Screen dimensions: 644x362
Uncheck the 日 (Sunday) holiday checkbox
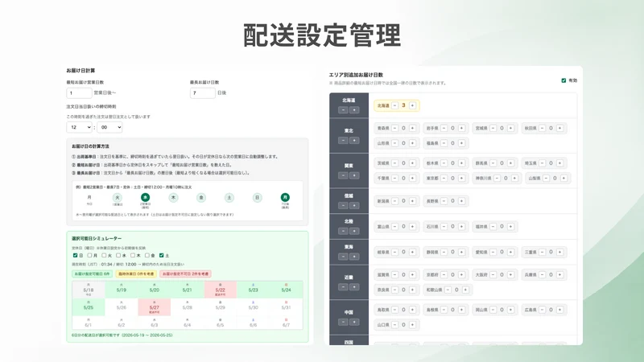point(75,255)
